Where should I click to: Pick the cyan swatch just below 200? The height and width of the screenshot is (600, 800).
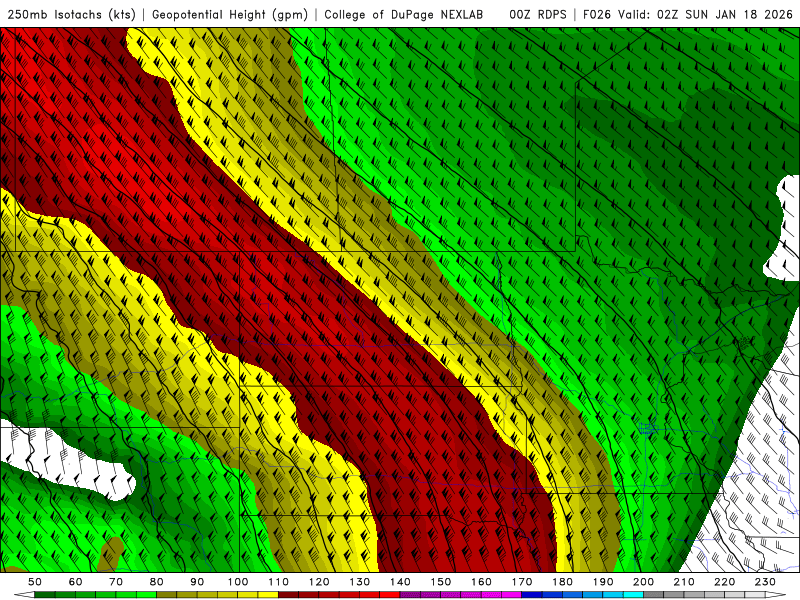633,595
